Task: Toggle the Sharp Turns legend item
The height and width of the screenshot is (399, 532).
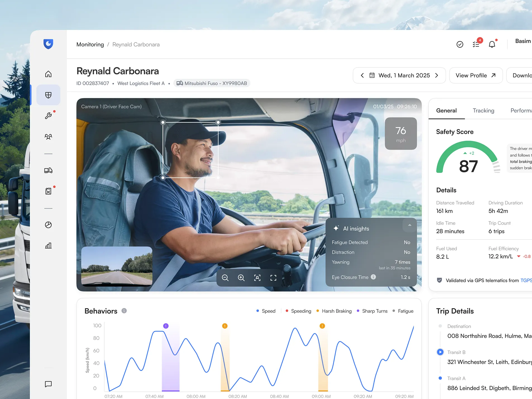Action: 372,311
